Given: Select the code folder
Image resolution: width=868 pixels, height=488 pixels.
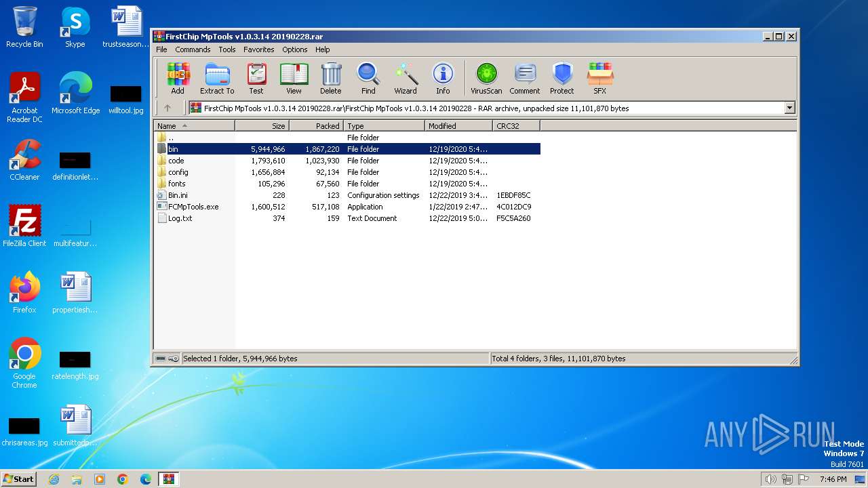Looking at the screenshot, I should pyautogui.click(x=348, y=161).
